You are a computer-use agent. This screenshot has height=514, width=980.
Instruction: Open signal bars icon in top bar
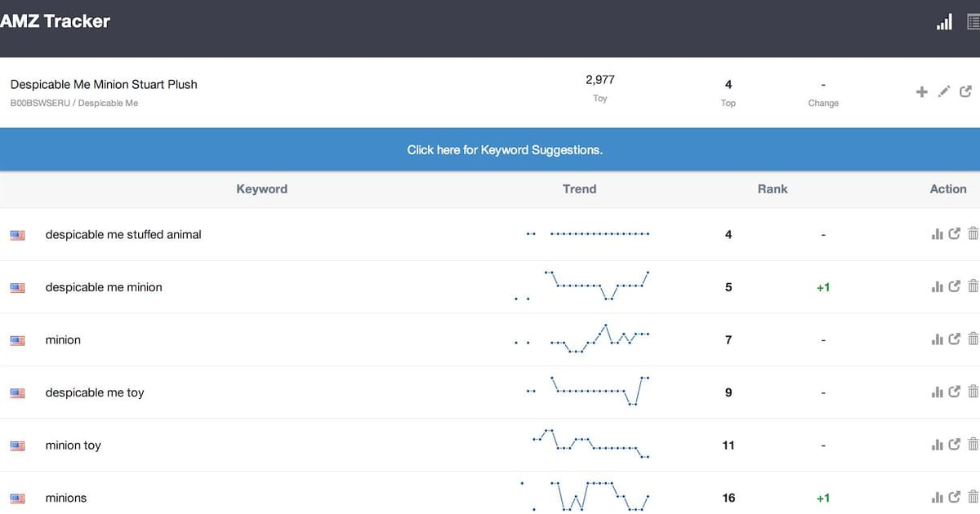click(944, 23)
